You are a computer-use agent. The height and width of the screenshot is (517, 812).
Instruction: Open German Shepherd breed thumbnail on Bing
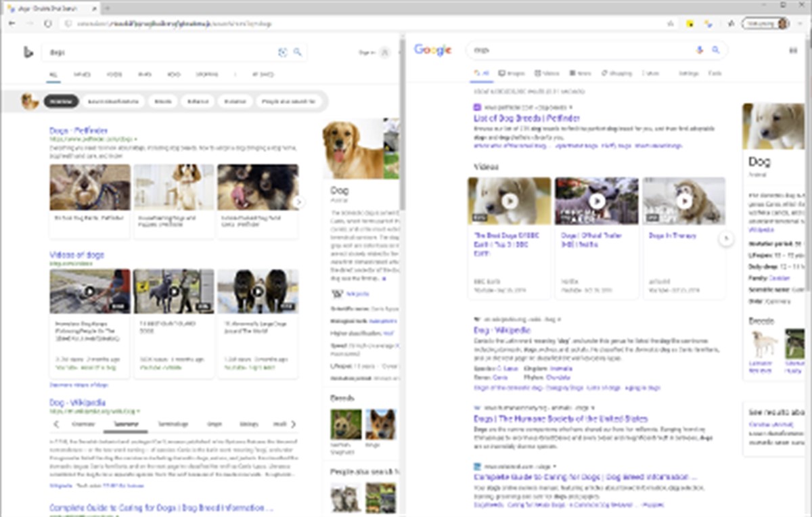[x=346, y=425]
